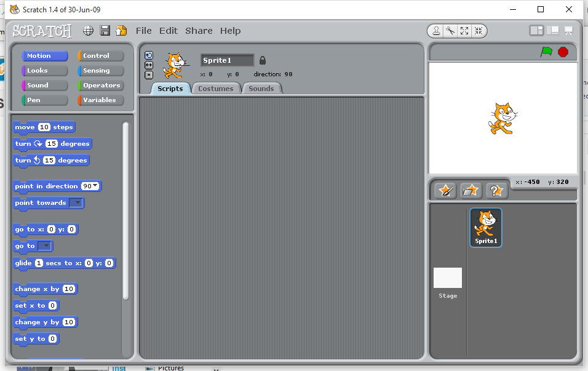Open the Share menu
This screenshot has width=588, height=371.
199,31
